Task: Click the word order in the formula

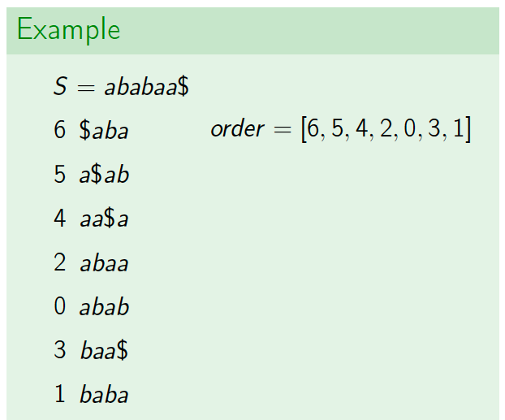Action: pos(237,129)
